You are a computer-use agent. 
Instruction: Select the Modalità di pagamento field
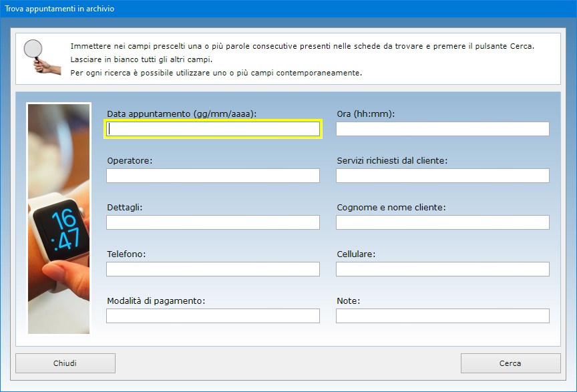pos(213,316)
